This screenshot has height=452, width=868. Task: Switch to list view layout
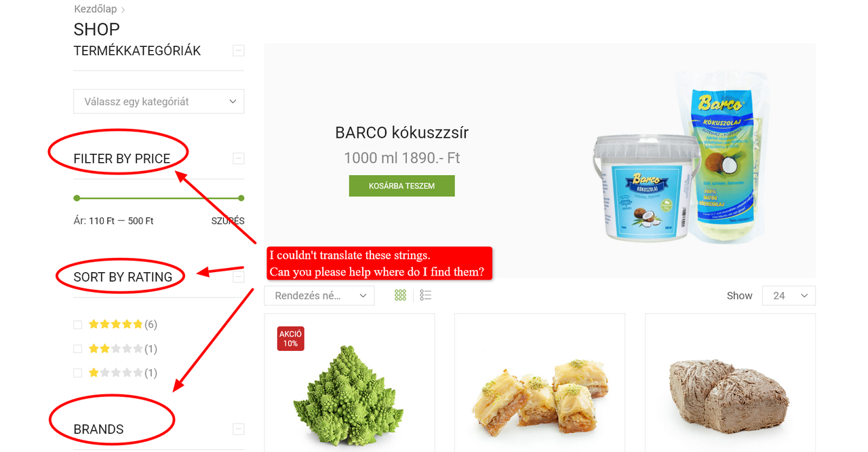pyautogui.click(x=425, y=295)
